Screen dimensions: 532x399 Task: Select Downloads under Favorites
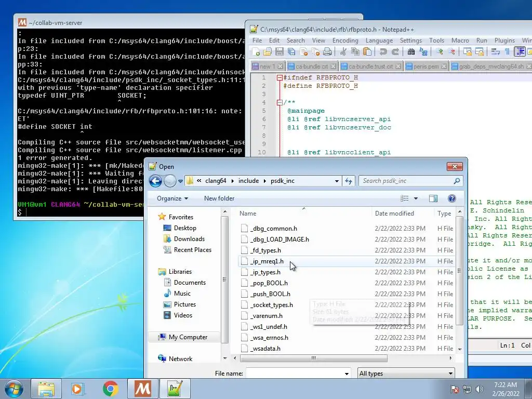pyautogui.click(x=189, y=239)
